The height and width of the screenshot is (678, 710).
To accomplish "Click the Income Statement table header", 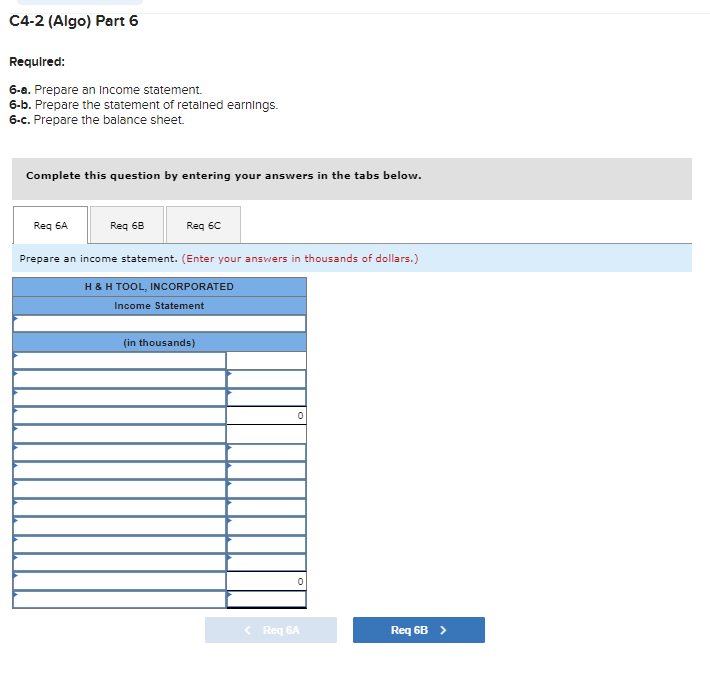I will (x=159, y=306).
